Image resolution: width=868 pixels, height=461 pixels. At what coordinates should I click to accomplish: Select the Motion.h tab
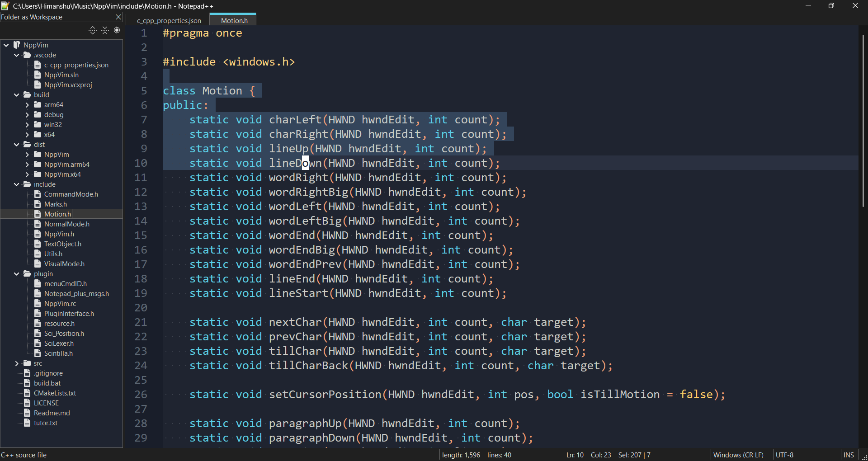234,21
